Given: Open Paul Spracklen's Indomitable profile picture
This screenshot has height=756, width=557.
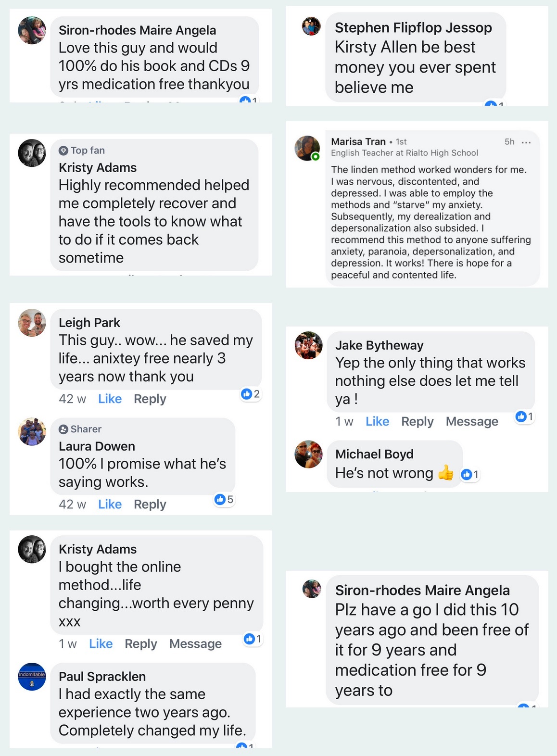Looking at the screenshot, I should tap(32, 677).
